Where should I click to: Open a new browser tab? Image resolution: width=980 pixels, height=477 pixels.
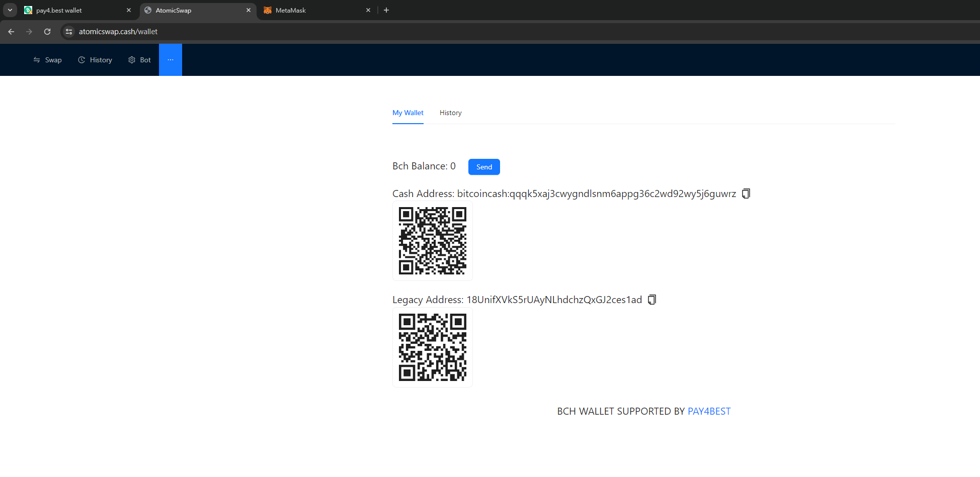pyautogui.click(x=386, y=10)
